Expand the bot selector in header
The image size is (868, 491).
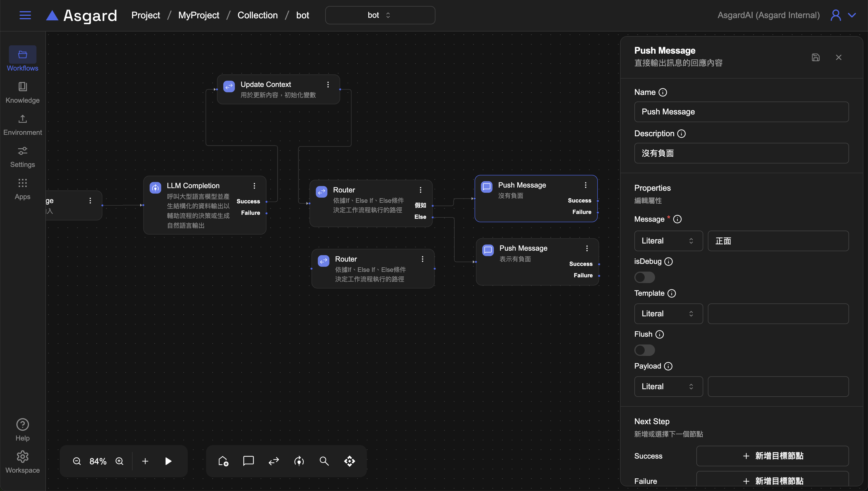(x=380, y=15)
